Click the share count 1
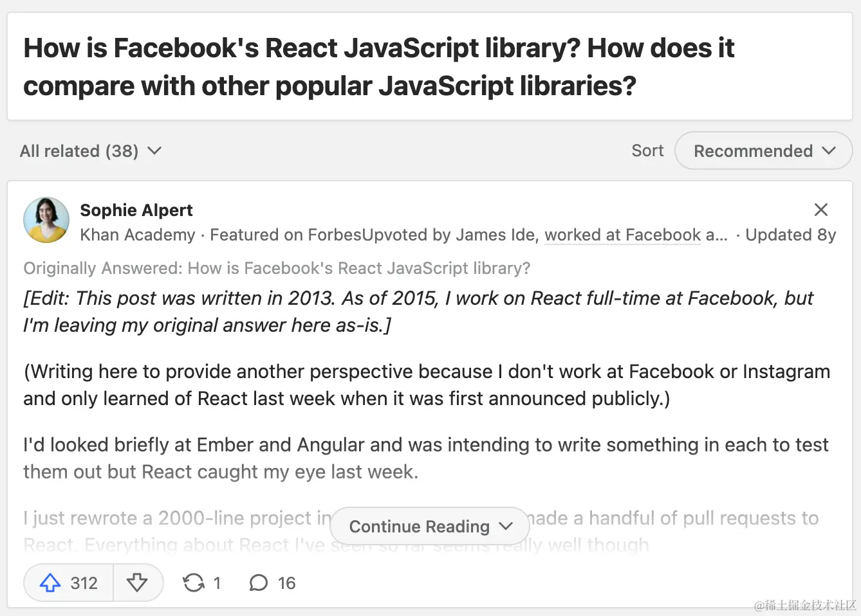The image size is (861, 616). pyautogui.click(x=217, y=583)
